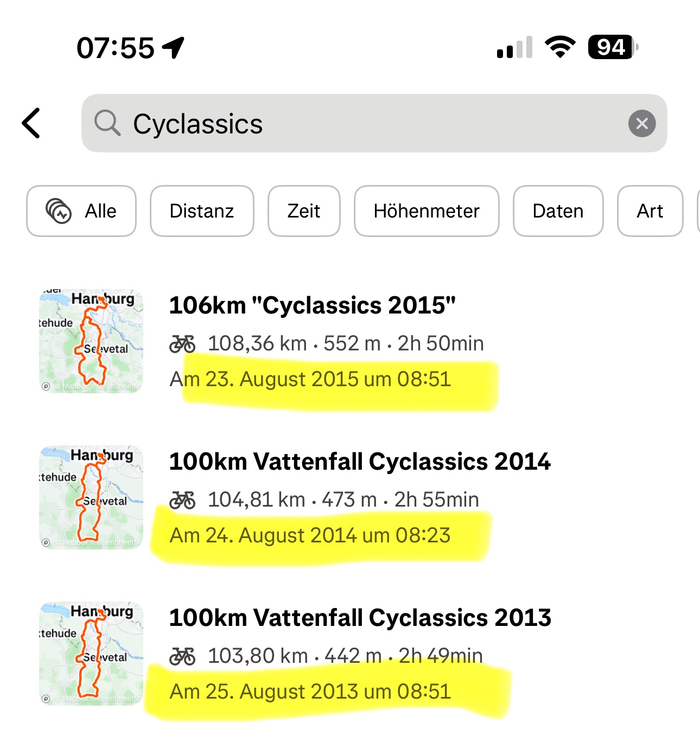Screen dimensions: 700x755
Task: Tap the magnifying glass search icon
Action: click(x=107, y=123)
